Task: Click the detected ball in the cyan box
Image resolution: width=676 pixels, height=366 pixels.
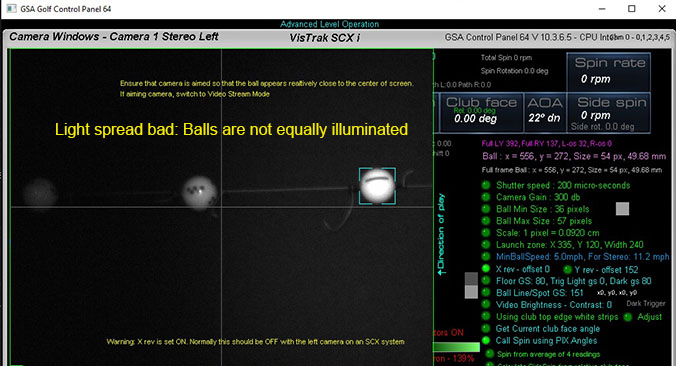Action: tap(377, 186)
